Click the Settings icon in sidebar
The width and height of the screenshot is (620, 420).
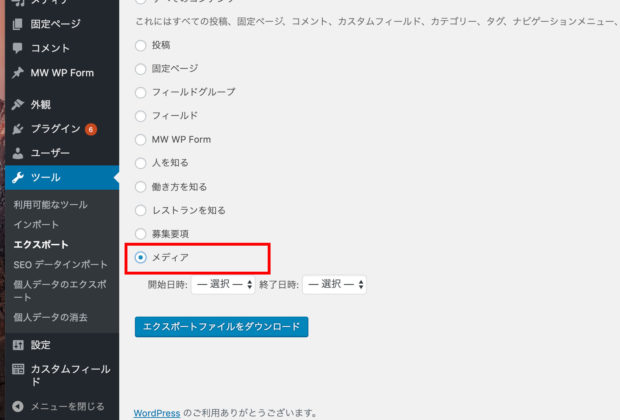pos(18,345)
